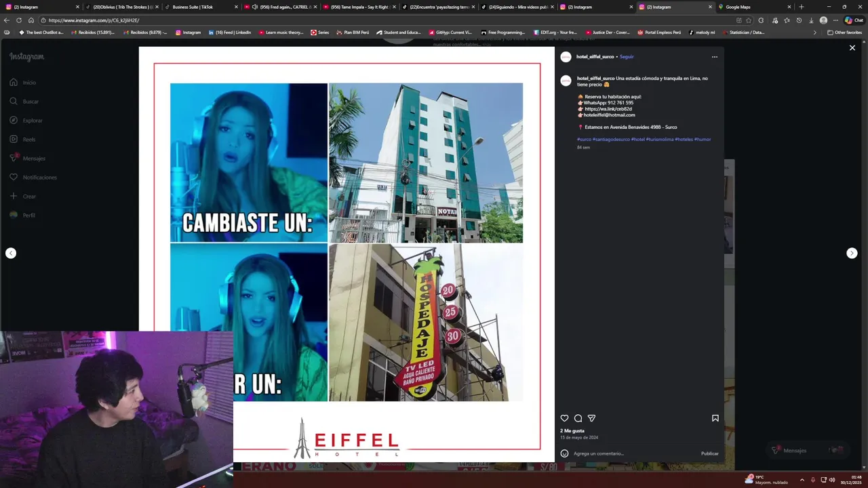This screenshot has height=488, width=868.
Task: Save the post with bookmark icon
Action: click(715, 418)
